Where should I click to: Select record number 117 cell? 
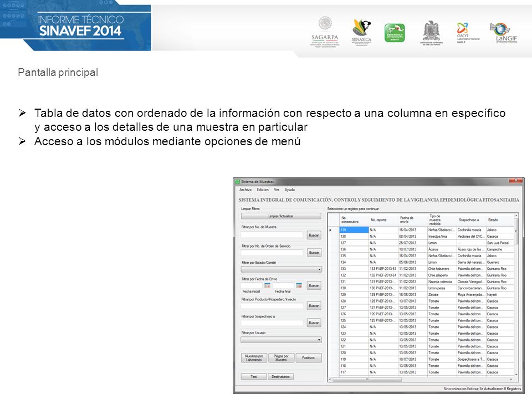pyautogui.click(x=354, y=372)
